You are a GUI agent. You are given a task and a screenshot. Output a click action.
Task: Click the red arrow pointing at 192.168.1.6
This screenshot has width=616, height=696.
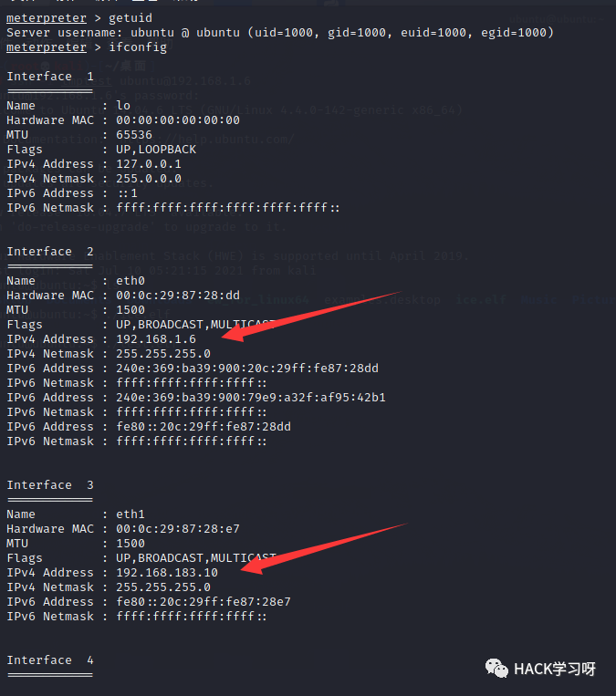[311, 317]
